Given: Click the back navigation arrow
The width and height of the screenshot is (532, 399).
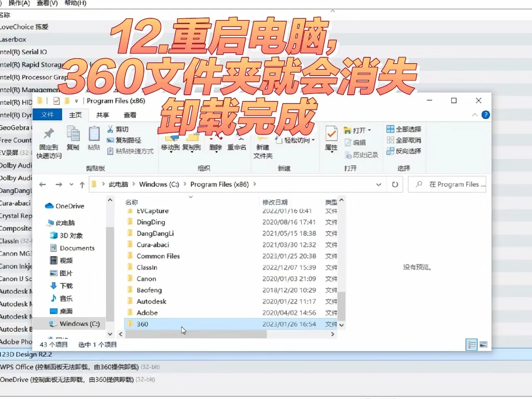Looking at the screenshot, I should (42, 184).
